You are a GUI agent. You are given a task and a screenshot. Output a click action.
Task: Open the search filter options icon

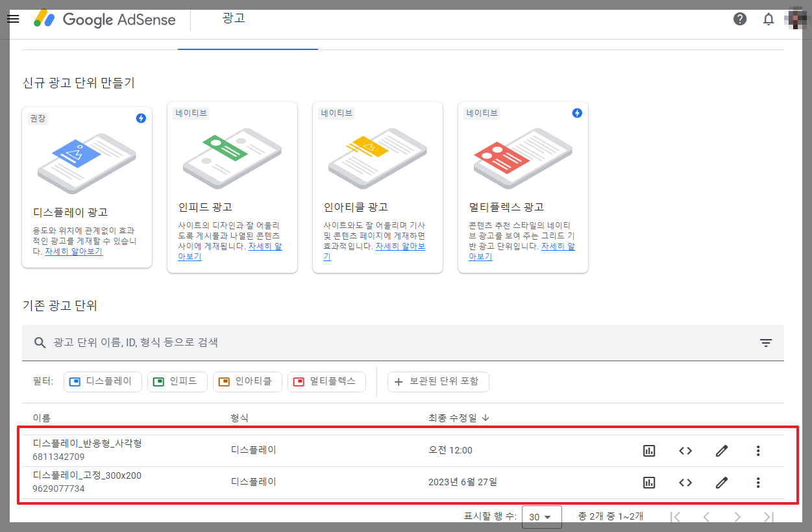(x=766, y=342)
